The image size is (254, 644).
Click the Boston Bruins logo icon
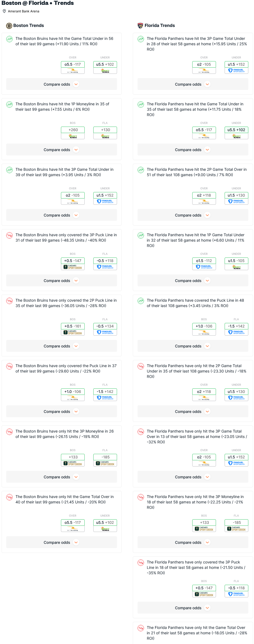tap(9, 26)
